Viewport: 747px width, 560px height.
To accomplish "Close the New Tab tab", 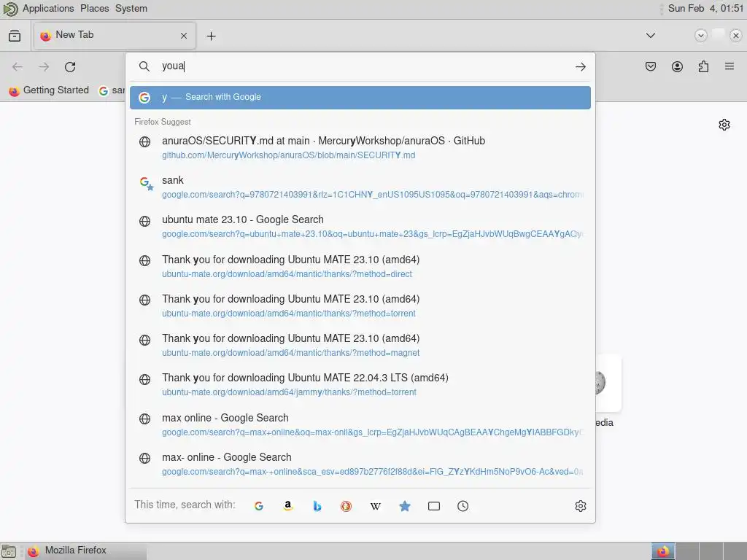I will click(x=184, y=36).
